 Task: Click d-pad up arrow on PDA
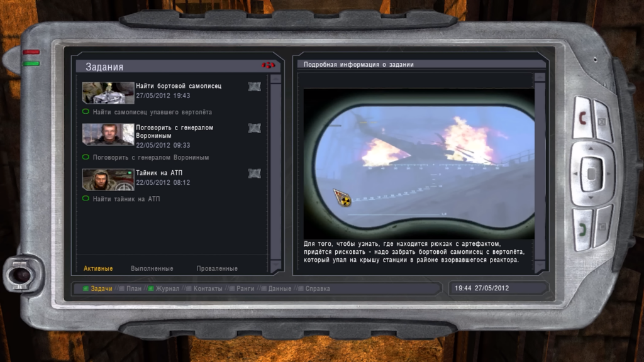pyautogui.click(x=591, y=148)
